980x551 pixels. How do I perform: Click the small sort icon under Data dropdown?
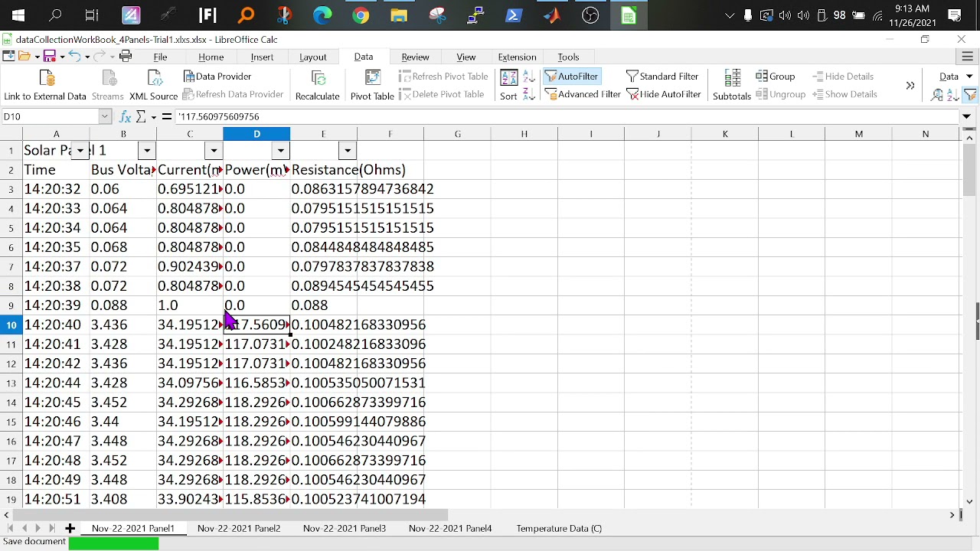(x=953, y=95)
